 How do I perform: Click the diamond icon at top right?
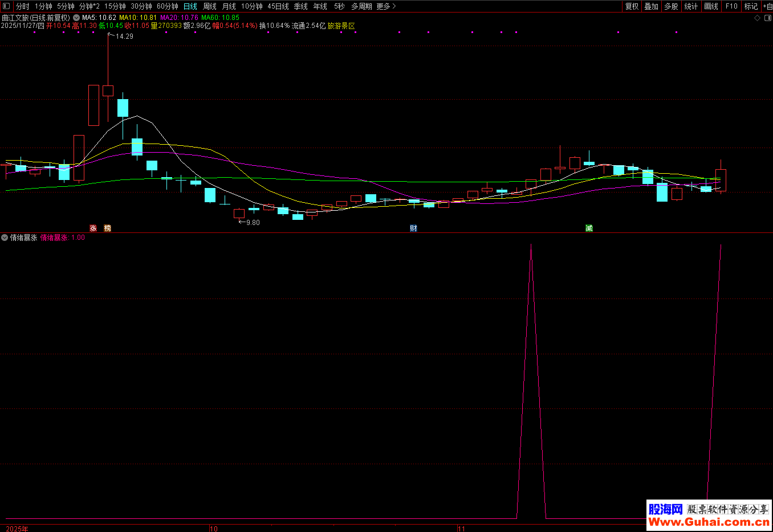point(758,18)
